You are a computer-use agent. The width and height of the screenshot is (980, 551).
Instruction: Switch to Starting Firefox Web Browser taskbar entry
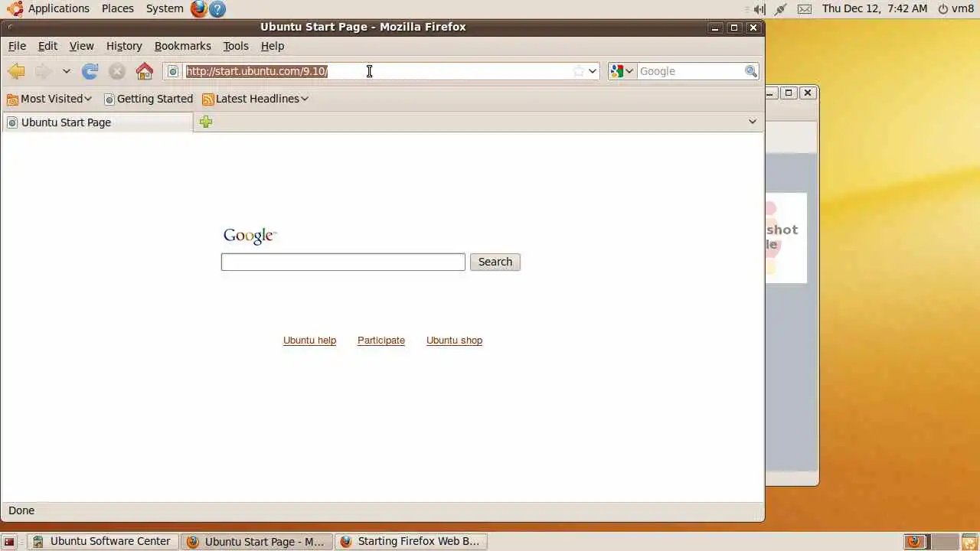(x=410, y=542)
